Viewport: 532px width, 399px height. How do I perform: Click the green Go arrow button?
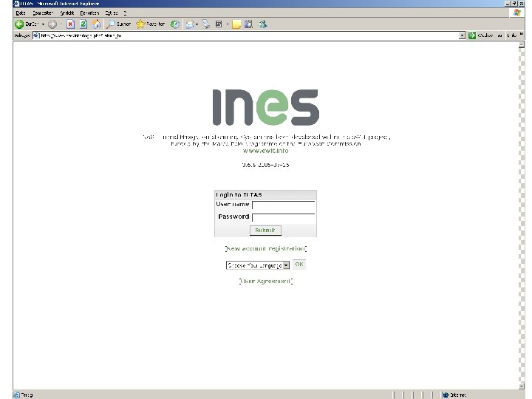point(471,35)
